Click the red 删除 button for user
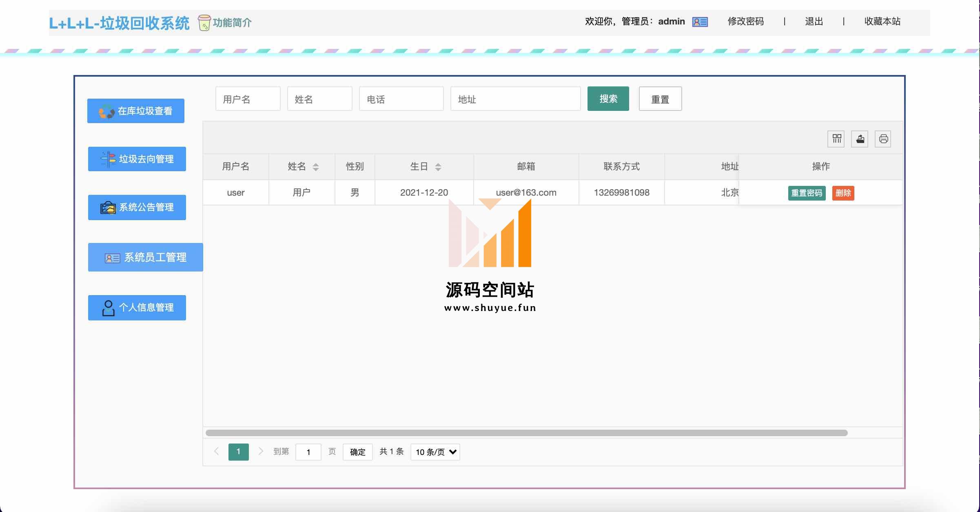The height and width of the screenshot is (512, 980). pyautogui.click(x=843, y=193)
